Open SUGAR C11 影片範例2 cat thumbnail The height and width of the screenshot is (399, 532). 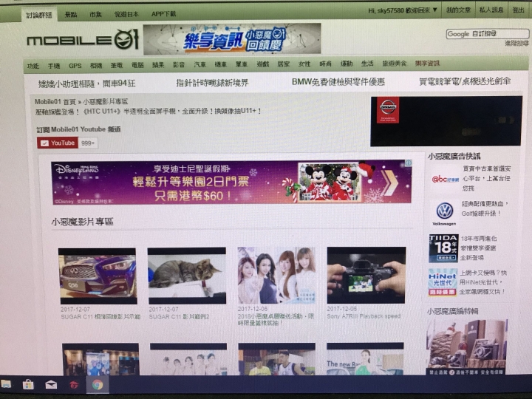[187, 276]
